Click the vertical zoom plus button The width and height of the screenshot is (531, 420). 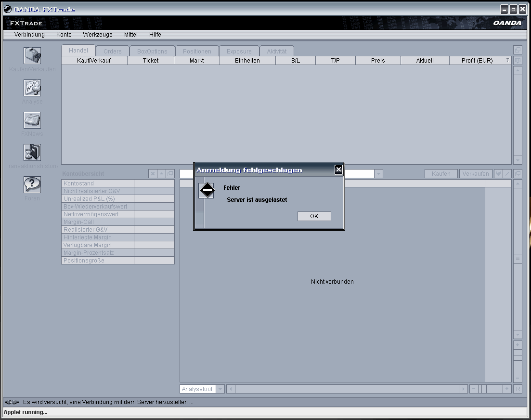tap(518, 345)
